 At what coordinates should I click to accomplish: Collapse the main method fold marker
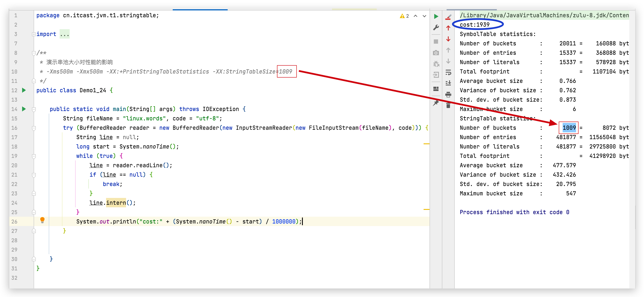pos(34,109)
